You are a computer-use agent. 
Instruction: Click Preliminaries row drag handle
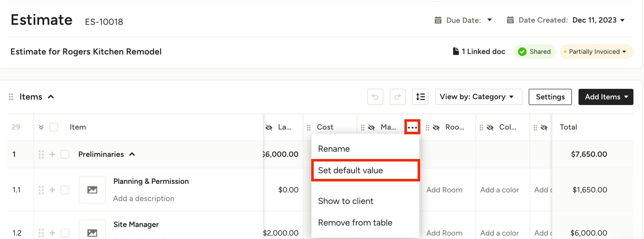coord(41,154)
